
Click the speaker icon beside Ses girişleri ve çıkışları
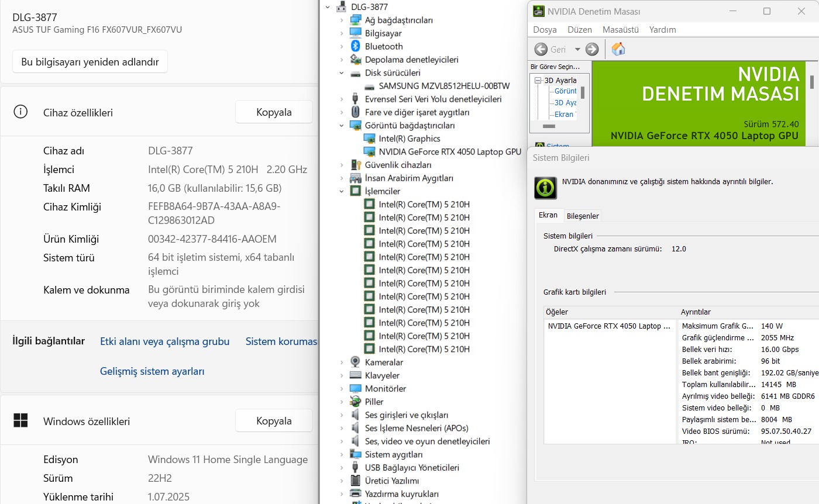pos(356,415)
